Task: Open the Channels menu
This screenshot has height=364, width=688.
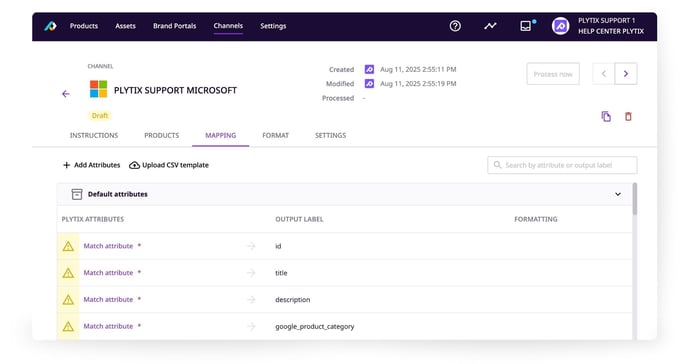Action: coord(228,26)
